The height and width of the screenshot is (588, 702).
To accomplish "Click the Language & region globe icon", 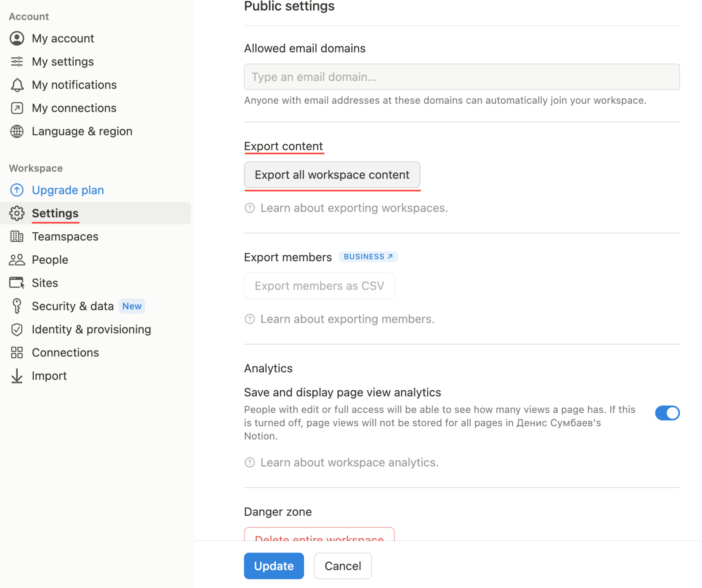I will click(17, 131).
